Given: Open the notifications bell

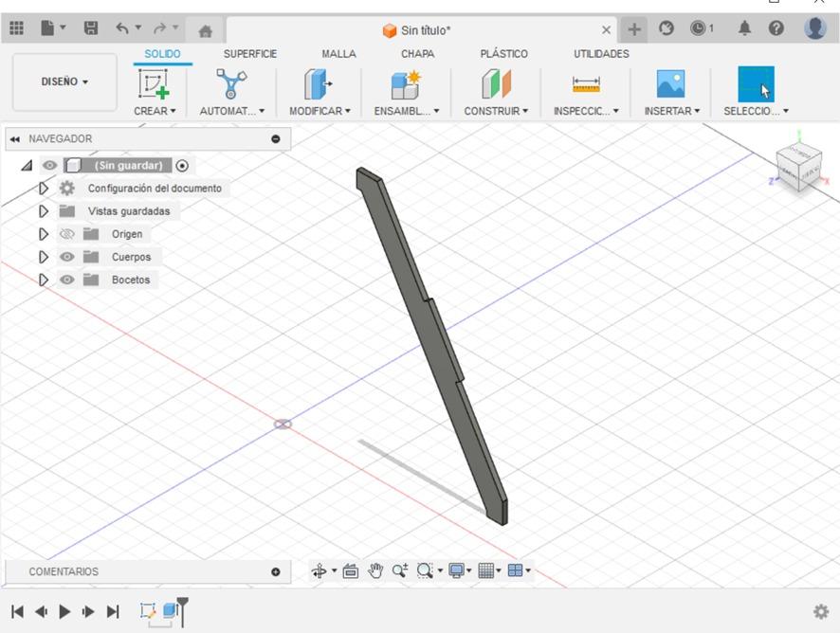Looking at the screenshot, I should click(744, 27).
